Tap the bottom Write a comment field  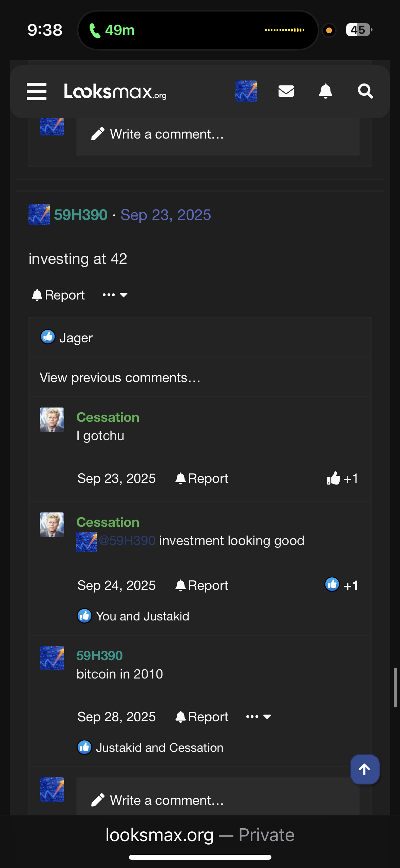pos(218,800)
